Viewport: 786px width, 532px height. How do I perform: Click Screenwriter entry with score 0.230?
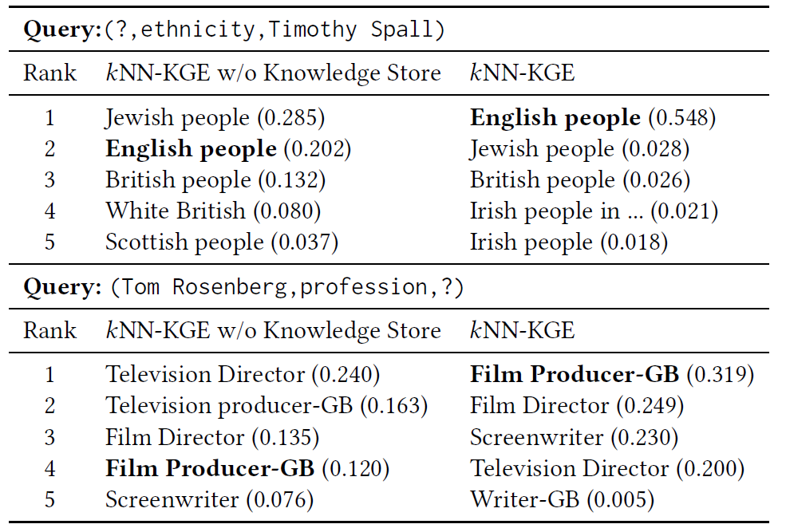[574, 438]
